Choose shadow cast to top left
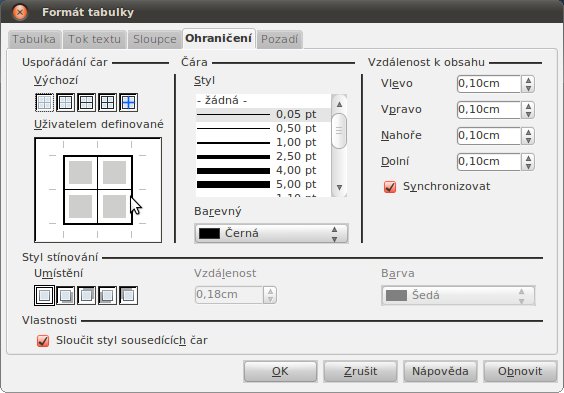Image resolution: width=564 pixels, height=393 pixels. click(x=128, y=296)
